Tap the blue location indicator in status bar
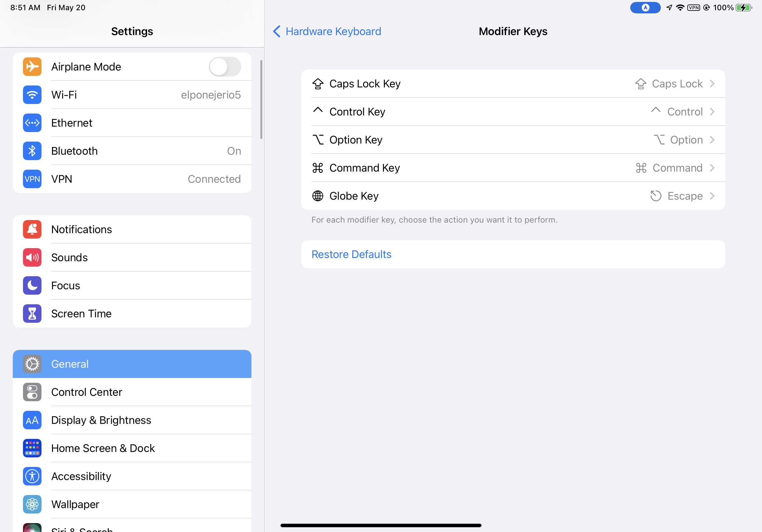This screenshot has width=762, height=532. tap(645, 8)
